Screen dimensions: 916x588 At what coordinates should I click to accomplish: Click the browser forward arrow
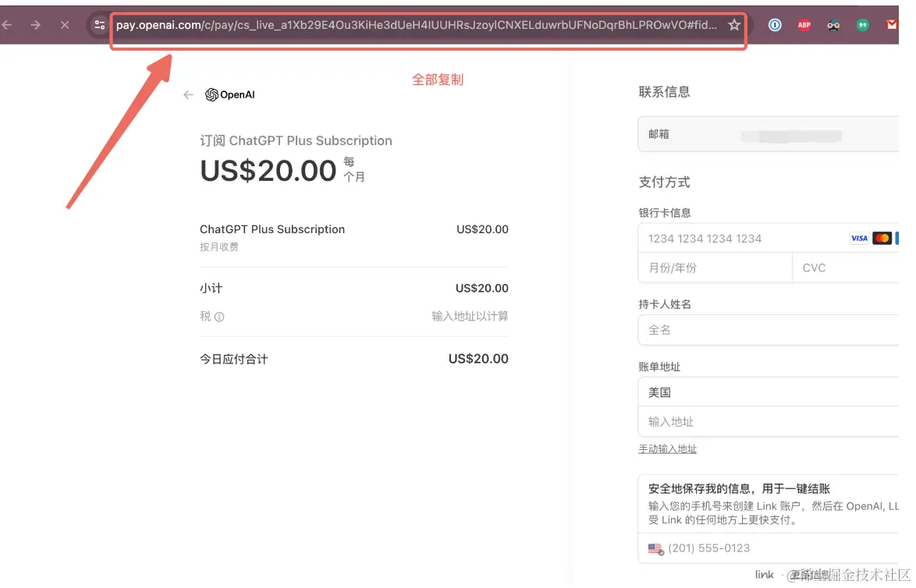coord(36,25)
